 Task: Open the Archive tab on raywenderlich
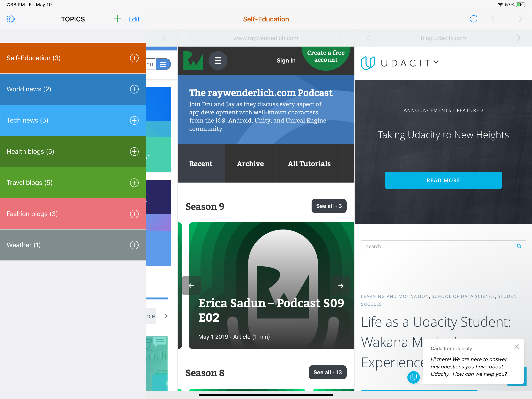tap(250, 164)
